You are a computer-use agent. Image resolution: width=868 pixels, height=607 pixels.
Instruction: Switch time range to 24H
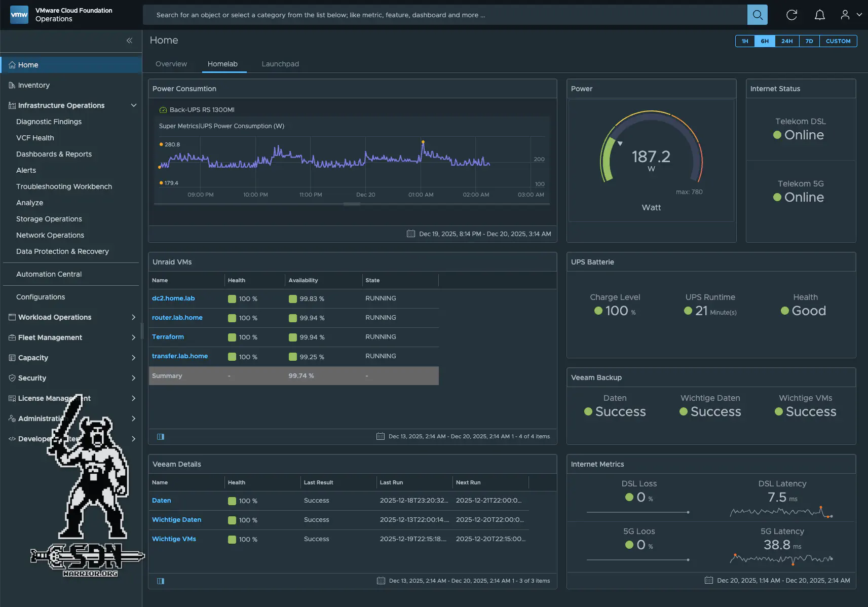coord(786,41)
